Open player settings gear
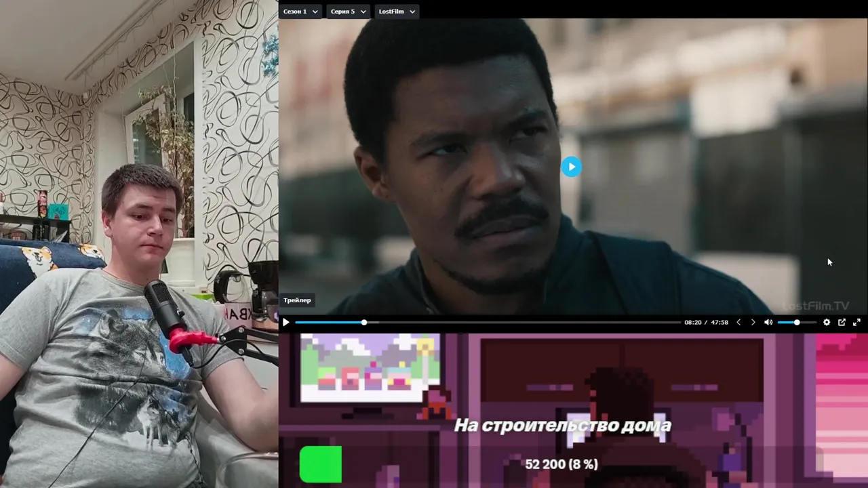Image resolution: width=868 pixels, height=488 pixels. pos(827,323)
